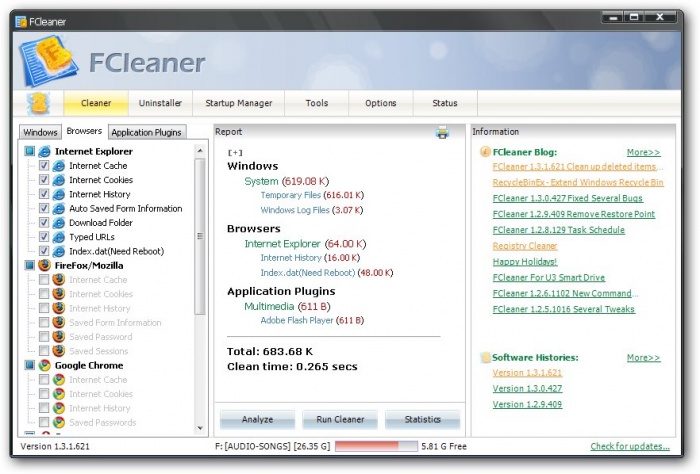The image size is (700, 474).
Task: Uncheck Auto Saved Form Information
Action: click(x=44, y=208)
